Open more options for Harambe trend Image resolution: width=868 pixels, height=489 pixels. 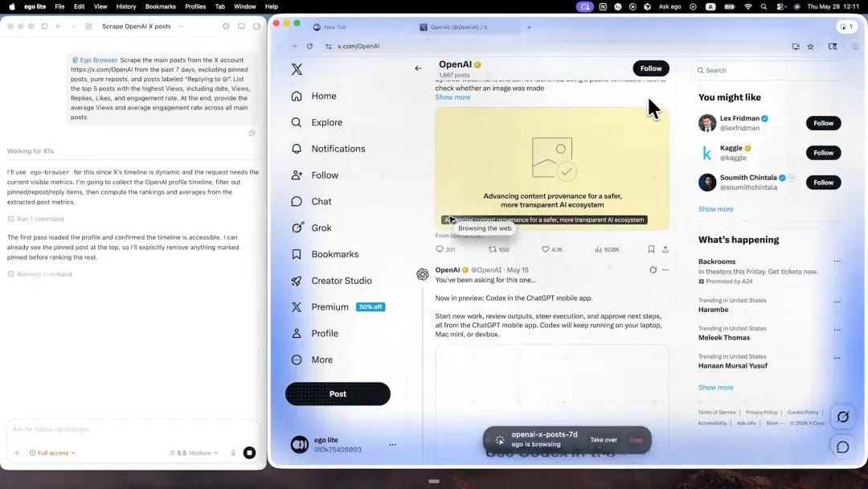pos(837,302)
